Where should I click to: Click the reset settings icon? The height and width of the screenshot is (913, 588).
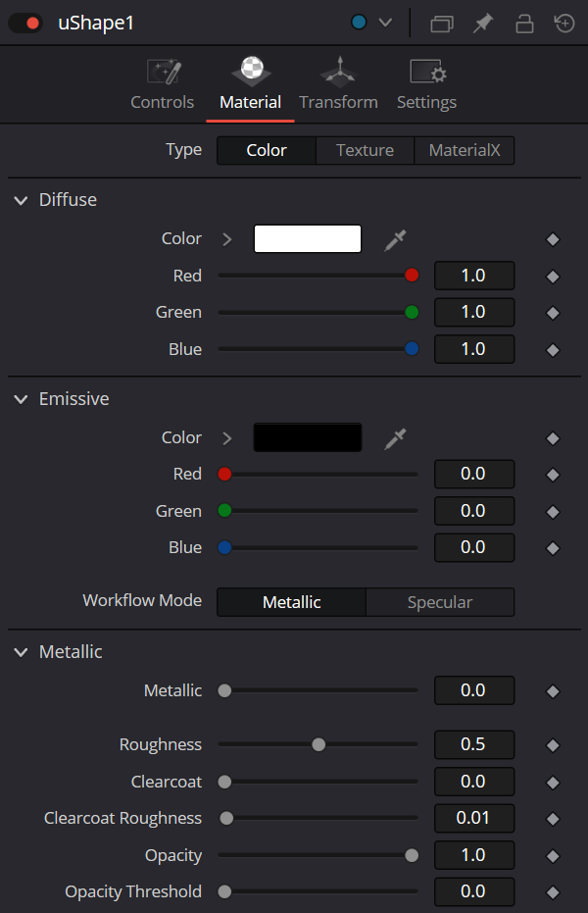tap(564, 24)
